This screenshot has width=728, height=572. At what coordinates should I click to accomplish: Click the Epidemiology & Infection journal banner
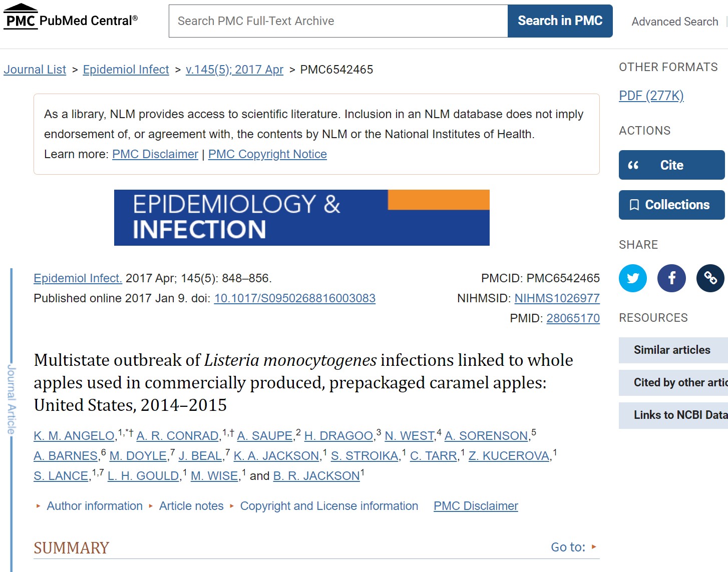coord(301,218)
